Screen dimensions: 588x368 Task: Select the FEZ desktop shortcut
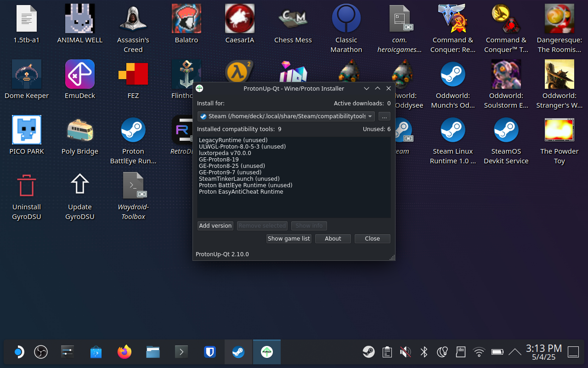(x=133, y=74)
